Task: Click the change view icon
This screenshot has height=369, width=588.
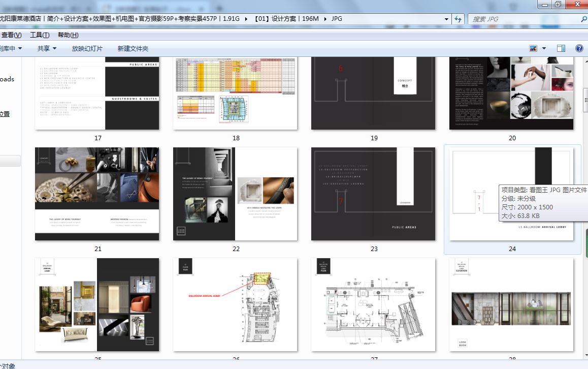Action: click(x=533, y=48)
